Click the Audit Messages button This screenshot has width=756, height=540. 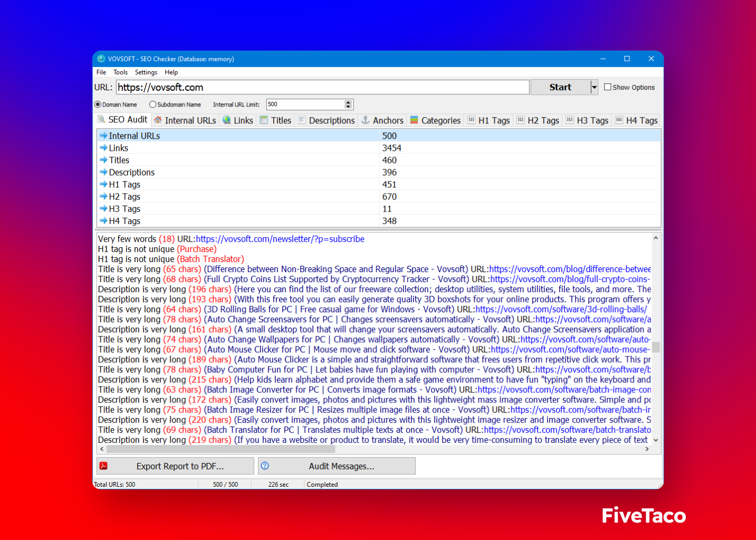coord(337,466)
